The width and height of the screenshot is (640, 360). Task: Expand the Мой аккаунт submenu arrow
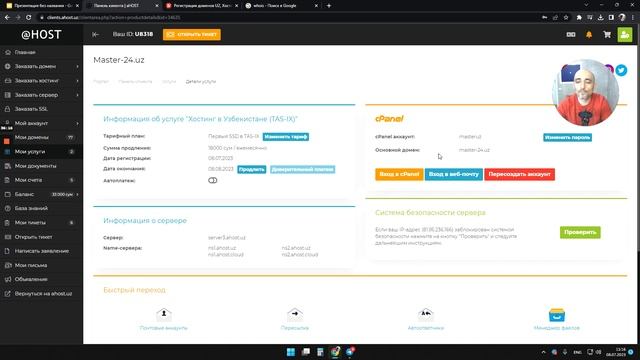click(x=78, y=123)
